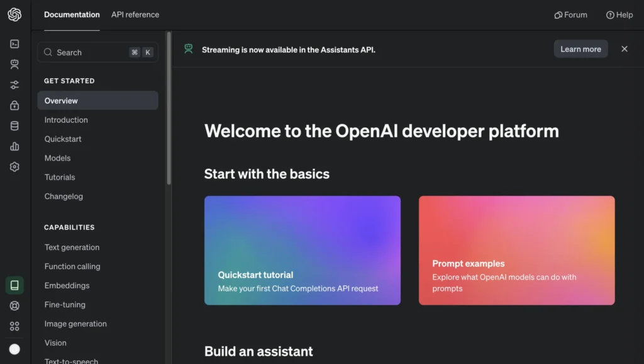Select the Fine-tuning sliders icon
The image size is (644, 364).
[14, 84]
